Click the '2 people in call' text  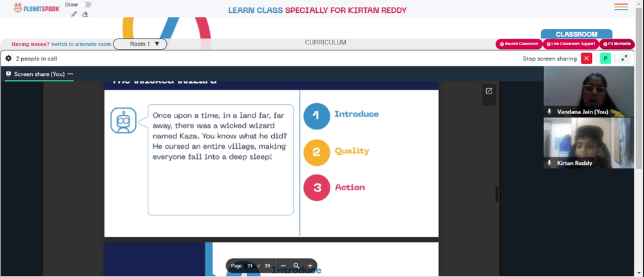tap(36, 59)
